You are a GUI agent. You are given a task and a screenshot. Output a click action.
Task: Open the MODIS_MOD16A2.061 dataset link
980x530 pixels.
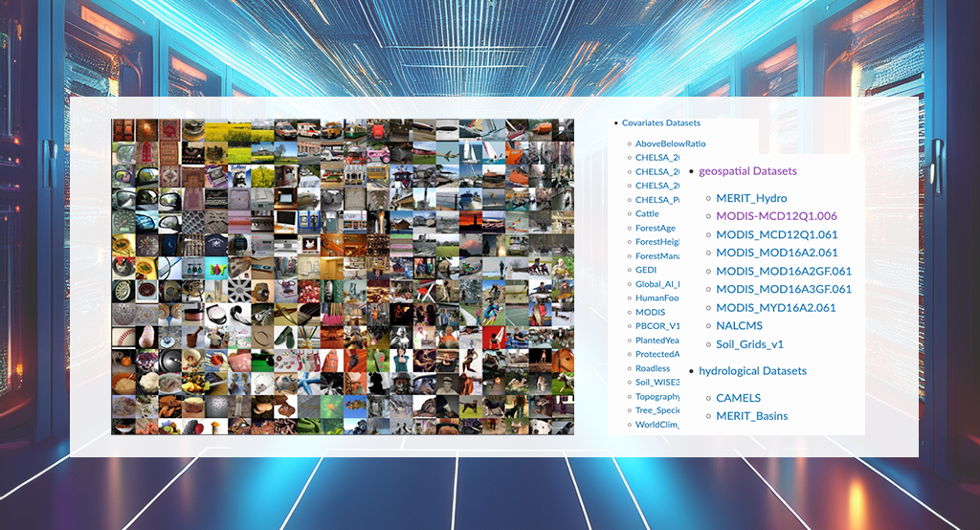[x=777, y=254]
